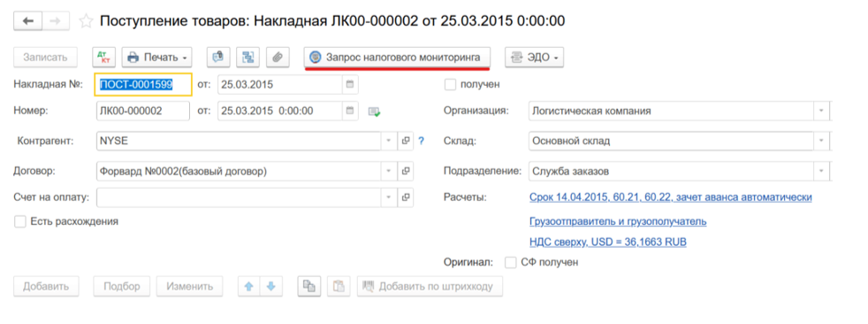Expand the Договор dropdown list
The width and height of the screenshot is (868, 324).
point(389,172)
